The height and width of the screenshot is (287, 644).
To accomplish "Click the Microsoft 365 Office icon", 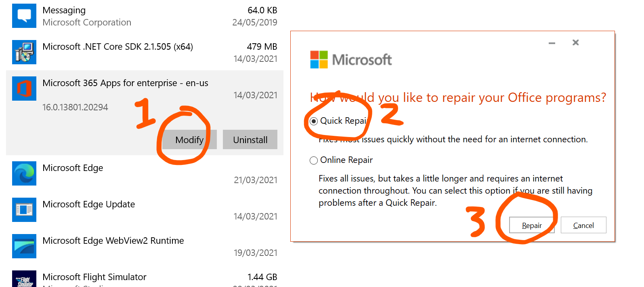I will 24,89.
